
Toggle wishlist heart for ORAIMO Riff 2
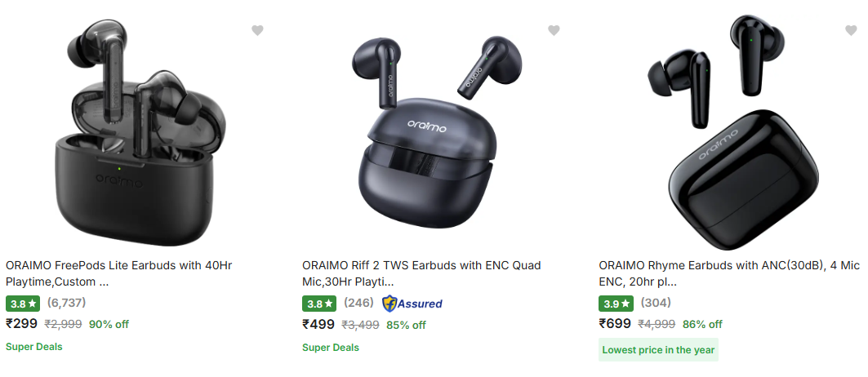[554, 31]
